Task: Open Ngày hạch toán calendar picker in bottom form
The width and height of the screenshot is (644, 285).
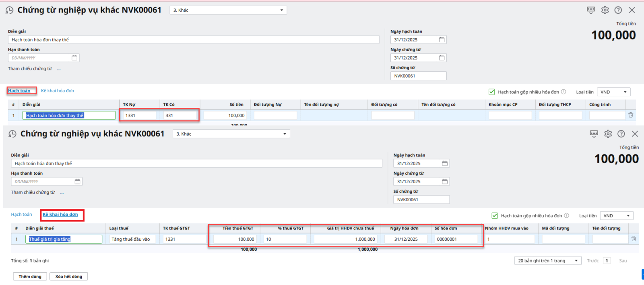Action: tap(445, 163)
